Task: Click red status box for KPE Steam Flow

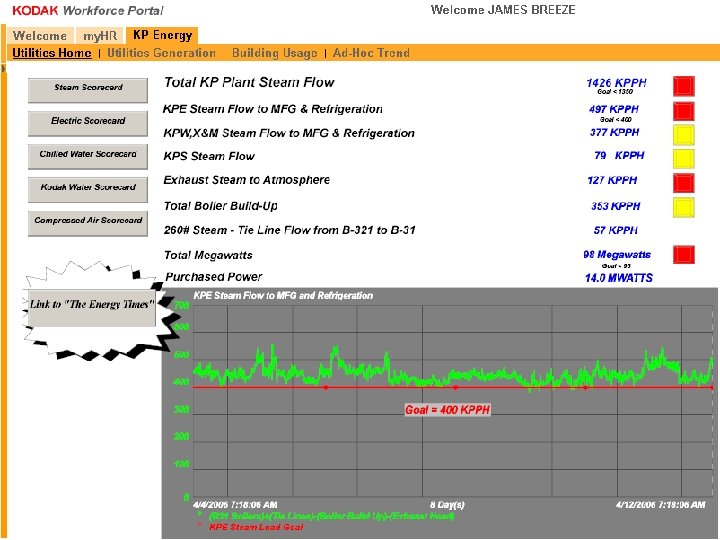Action: coord(684,112)
